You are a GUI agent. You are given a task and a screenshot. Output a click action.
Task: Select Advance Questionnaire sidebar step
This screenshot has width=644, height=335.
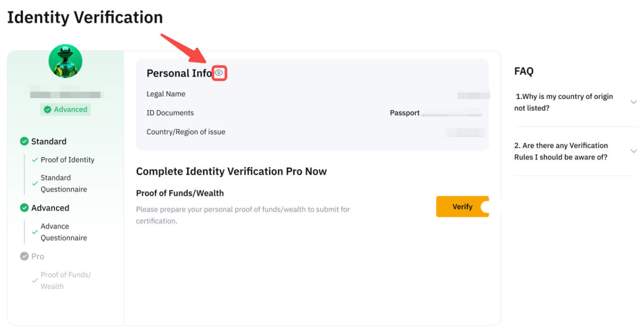(63, 232)
